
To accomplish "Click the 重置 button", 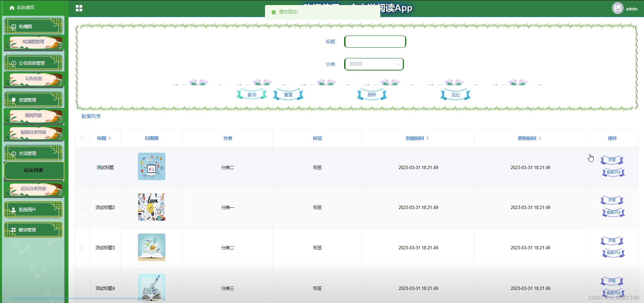I will click(288, 95).
